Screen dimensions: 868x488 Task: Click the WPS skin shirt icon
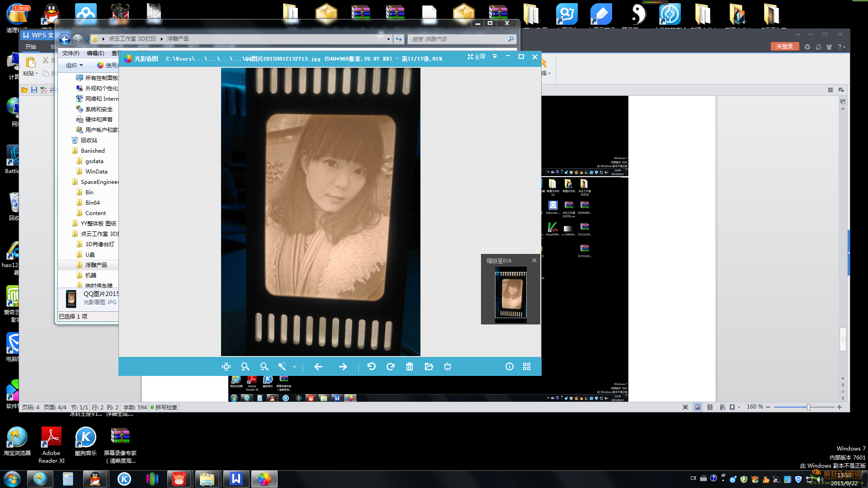pyautogui.click(x=829, y=47)
